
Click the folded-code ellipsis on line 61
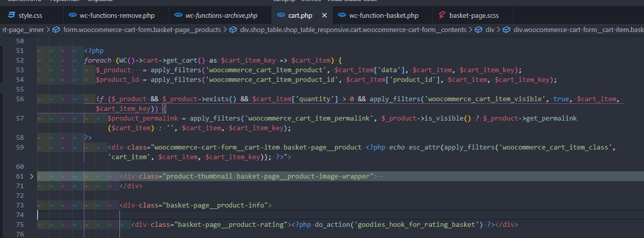[x=383, y=176]
